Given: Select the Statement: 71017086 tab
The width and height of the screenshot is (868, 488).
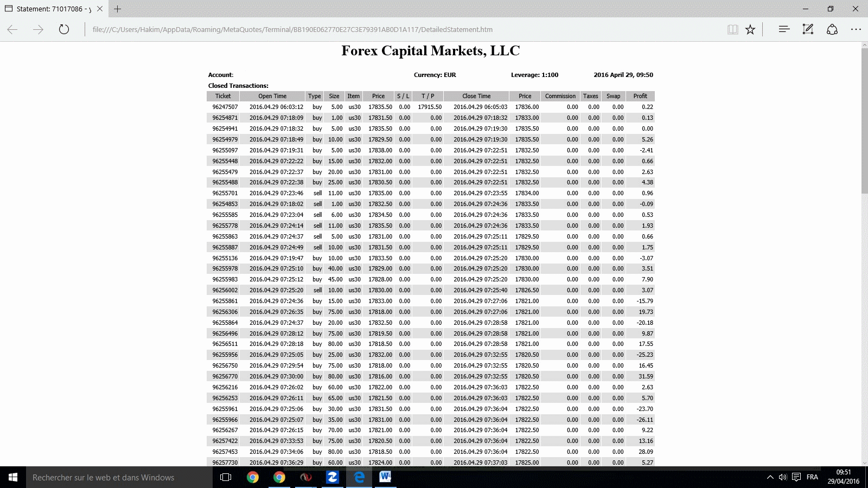Looking at the screenshot, I should click(x=54, y=9).
